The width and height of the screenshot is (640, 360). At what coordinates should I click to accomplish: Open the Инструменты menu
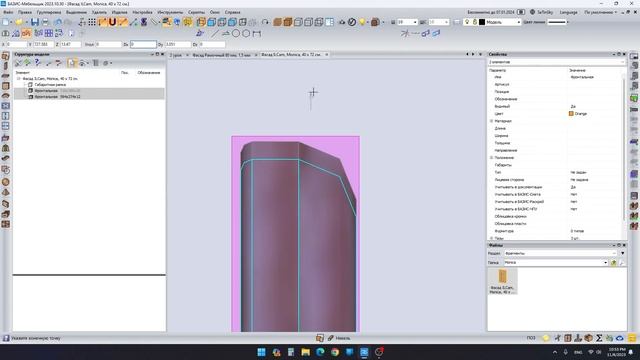tap(170, 12)
